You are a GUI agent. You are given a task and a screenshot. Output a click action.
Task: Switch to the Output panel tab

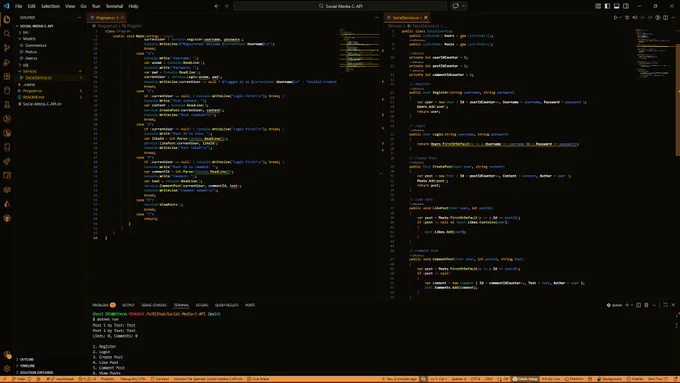pos(128,305)
